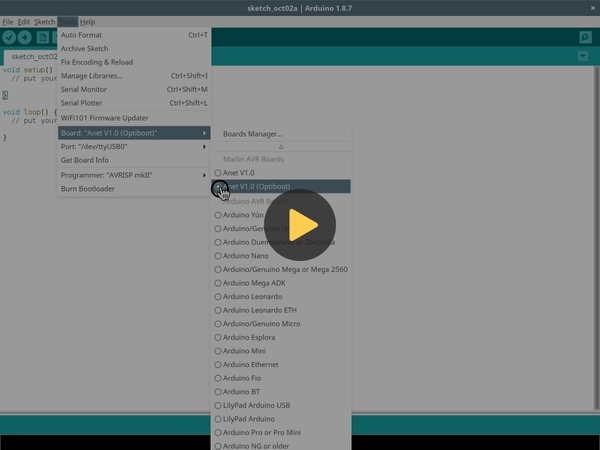600x450 pixels.
Task: Choose Archive Sketch
Action: coord(134,49)
